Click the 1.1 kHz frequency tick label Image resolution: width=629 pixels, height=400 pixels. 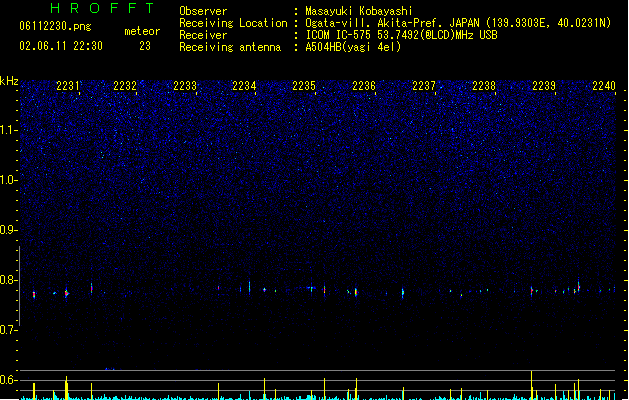click(8, 130)
